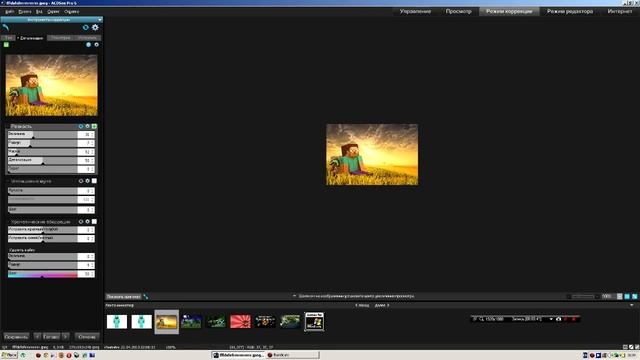Adjust the Резкость Радиус value stepper
The height and width of the screenshot is (360, 640).
pyautogui.click(x=93, y=143)
